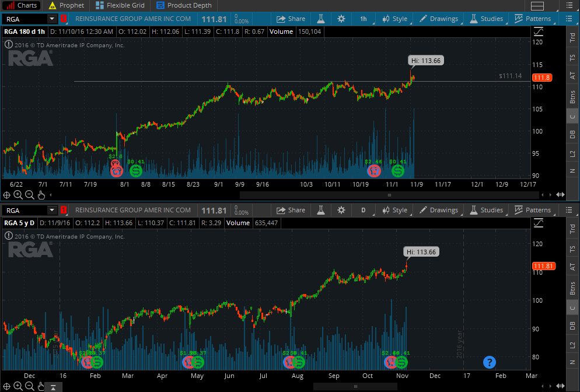This screenshot has width=580, height=392.
Task: Open chart settings gear in lower chart
Action: coord(341,210)
